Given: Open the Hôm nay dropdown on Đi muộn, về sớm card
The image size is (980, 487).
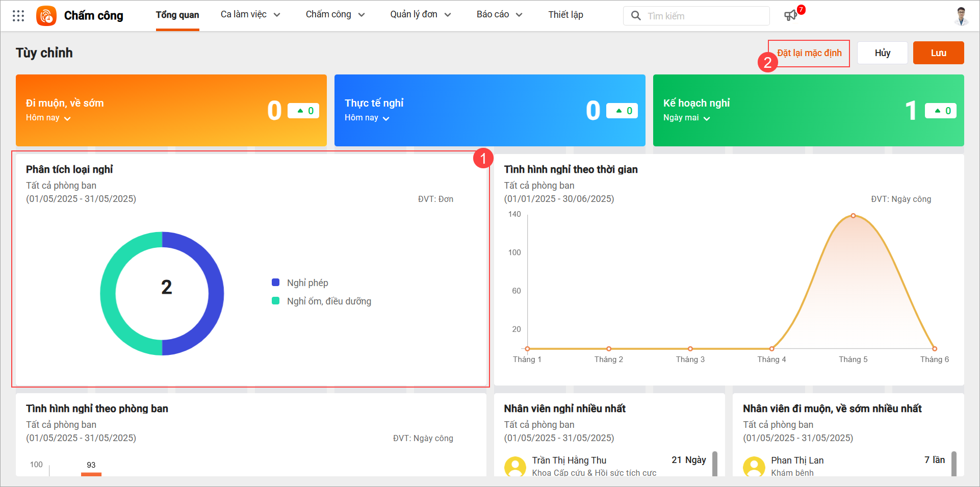Looking at the screenshot, I should click(48, 118).
